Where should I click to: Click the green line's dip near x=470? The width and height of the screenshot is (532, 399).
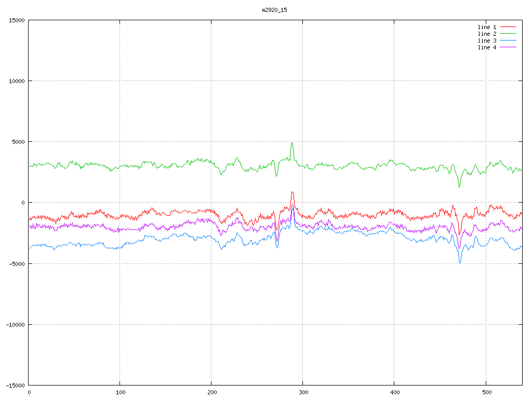click(459, 187)
